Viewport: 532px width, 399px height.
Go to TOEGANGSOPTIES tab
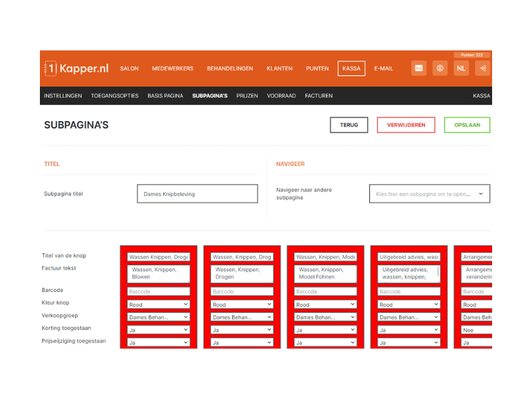[x=114, y=96]
